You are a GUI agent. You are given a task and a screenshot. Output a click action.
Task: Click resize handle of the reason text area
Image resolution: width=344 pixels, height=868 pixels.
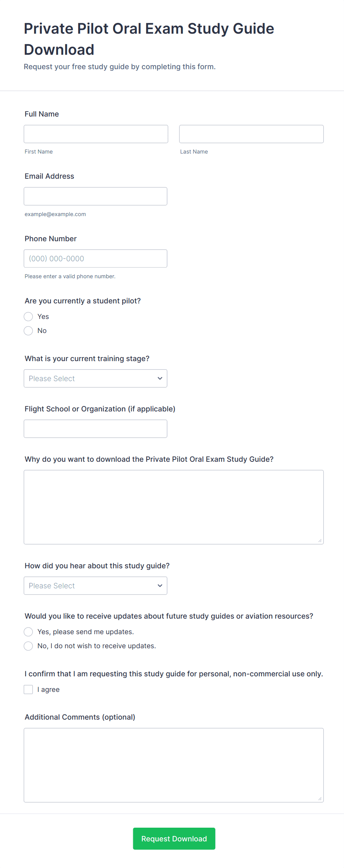click(320, 541)
